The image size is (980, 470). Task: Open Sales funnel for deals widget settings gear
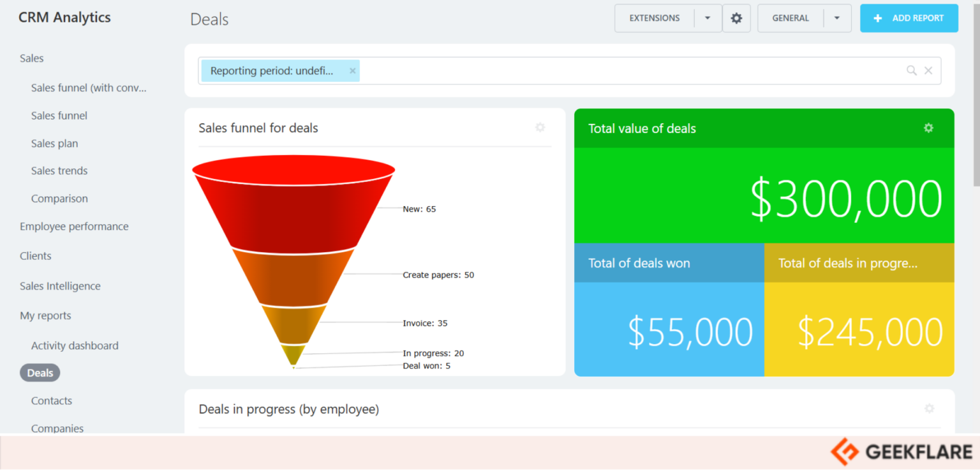(540, 128)
